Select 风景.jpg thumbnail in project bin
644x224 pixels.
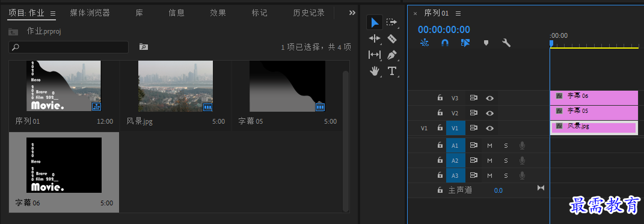click(176, 86)
